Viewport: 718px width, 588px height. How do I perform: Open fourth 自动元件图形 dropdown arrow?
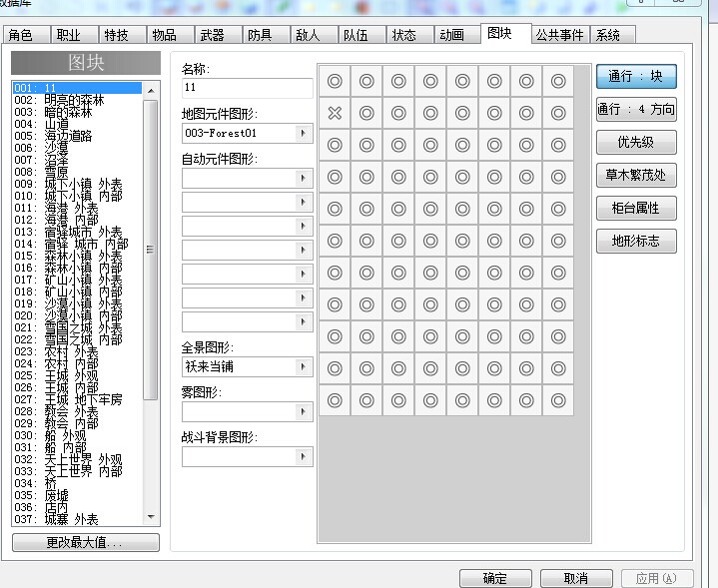(x=303, y=250)
